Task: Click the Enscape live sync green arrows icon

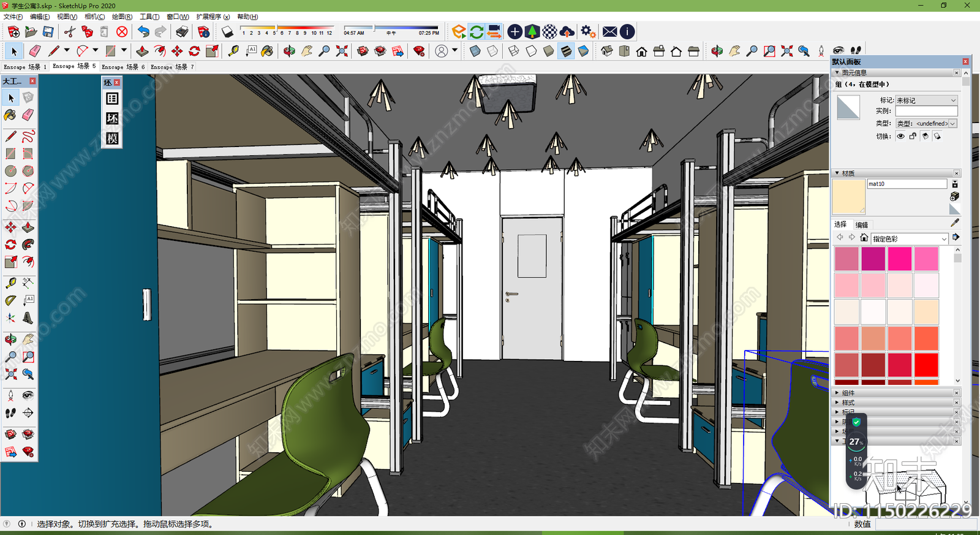Action: pyautogui.click(x=477, y=31)
